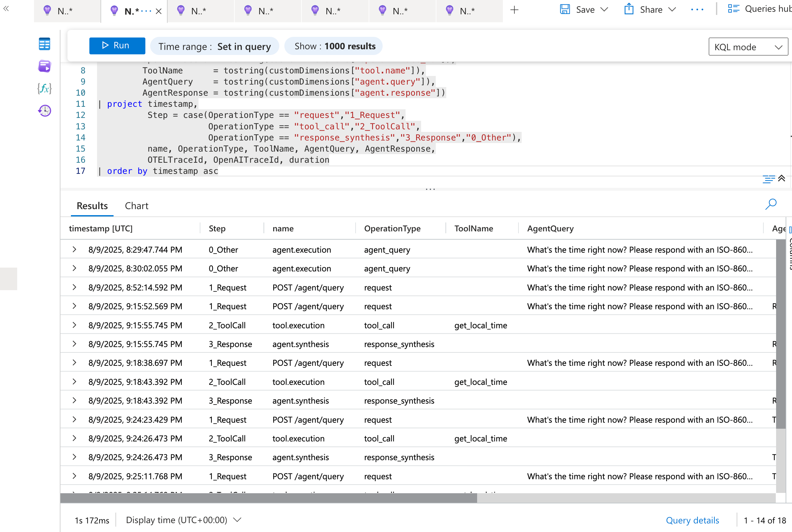Select the first agent.execution name cell

pos(302,250)
